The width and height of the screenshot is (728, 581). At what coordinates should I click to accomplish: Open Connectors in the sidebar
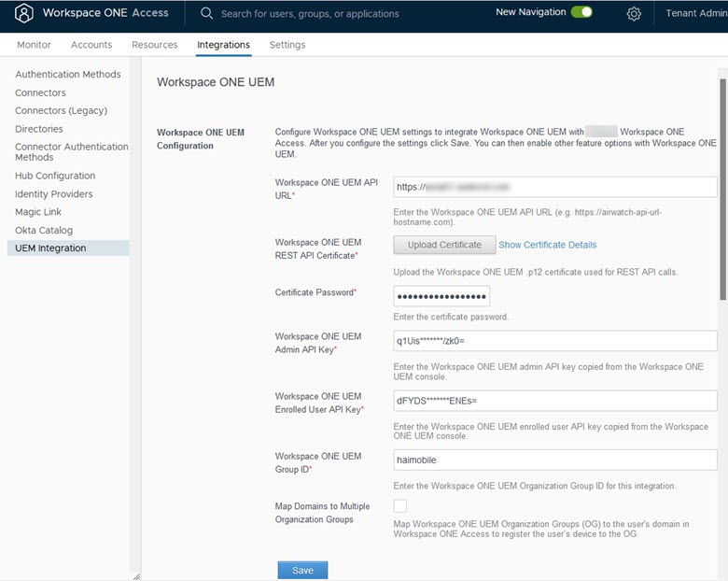tap(40, 92)
